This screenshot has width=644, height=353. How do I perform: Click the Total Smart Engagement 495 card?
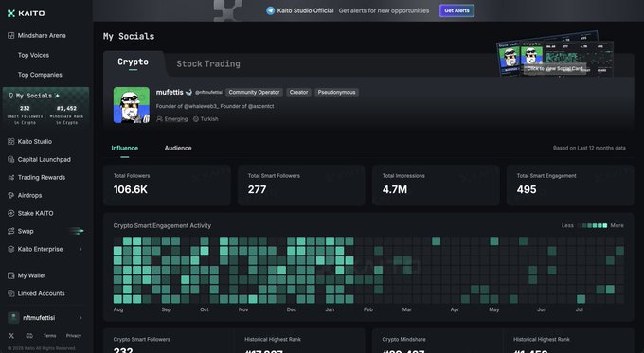click(x=570, y=185)
